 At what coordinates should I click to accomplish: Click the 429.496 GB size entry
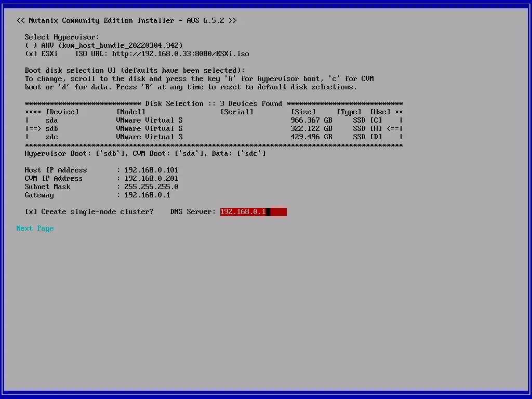[x=311, y=137]
